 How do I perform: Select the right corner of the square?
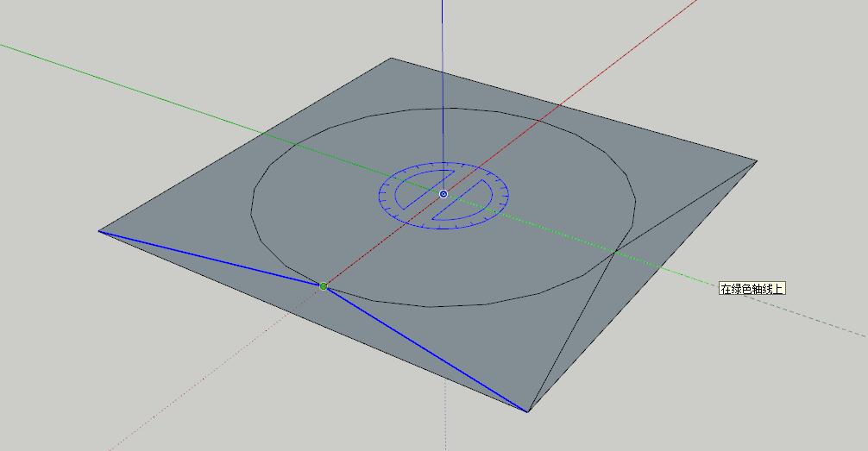pos(756,161)
